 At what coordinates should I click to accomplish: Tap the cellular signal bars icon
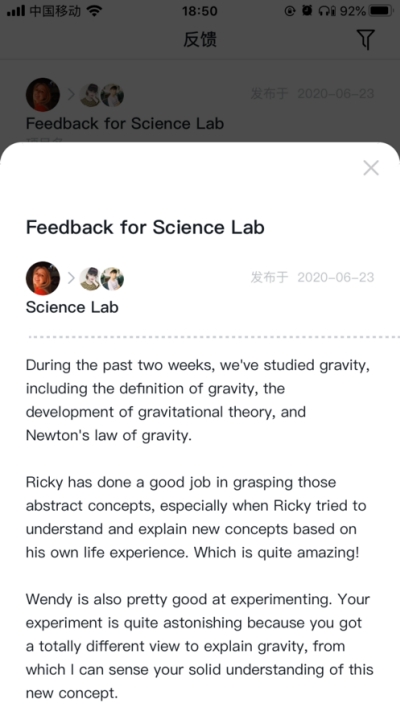tap(16, 11)
